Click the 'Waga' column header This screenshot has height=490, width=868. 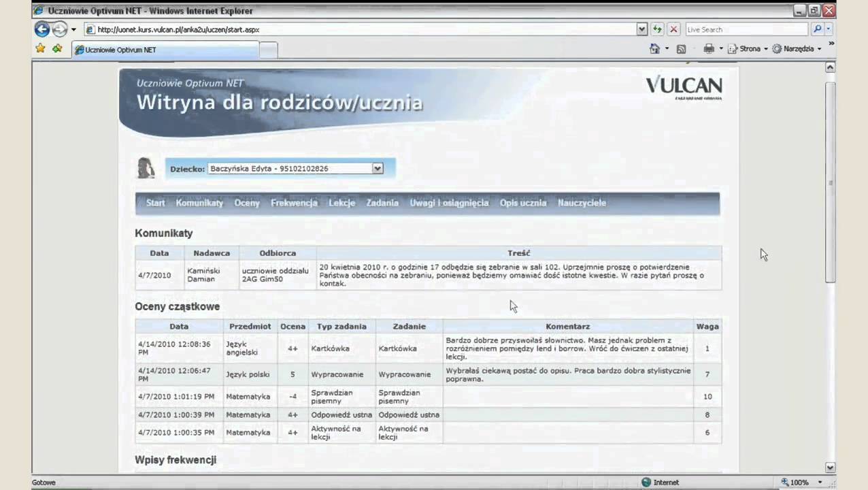click(x=707, y=326)
